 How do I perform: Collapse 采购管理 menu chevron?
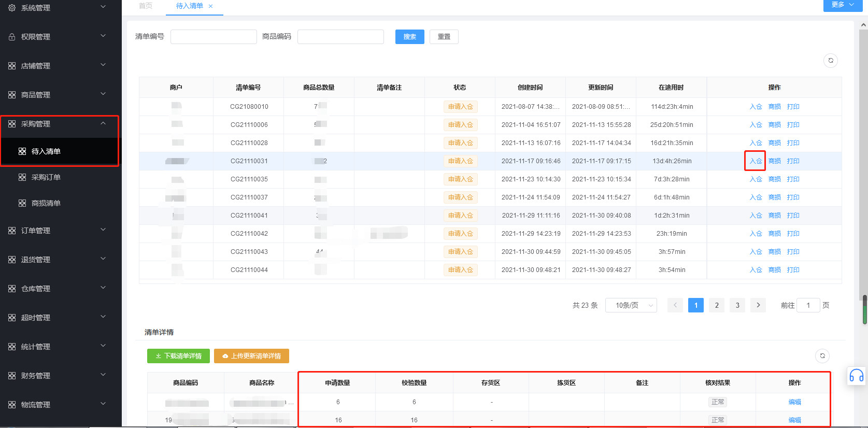[103, 123]
